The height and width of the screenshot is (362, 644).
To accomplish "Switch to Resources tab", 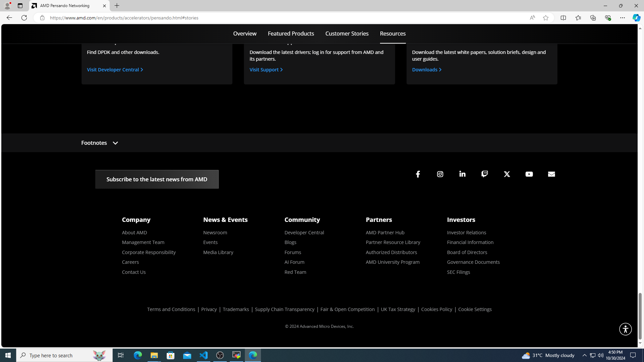I will click(393, 34).
